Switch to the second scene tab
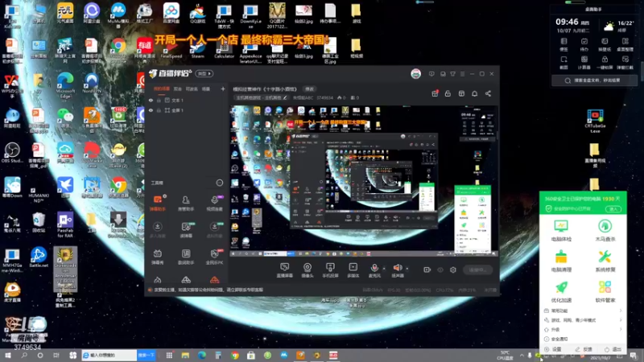The height and width of the screenshot is (362, 644). click(x=177, y=88)
